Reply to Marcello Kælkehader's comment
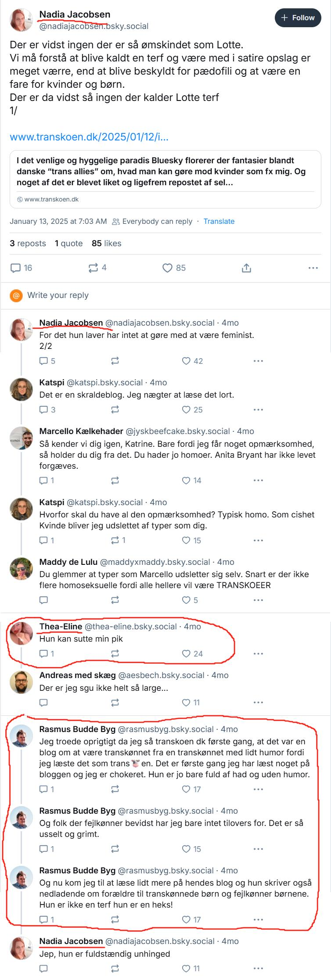The height and width of the screenshot is (980, 331). [44, 481]
